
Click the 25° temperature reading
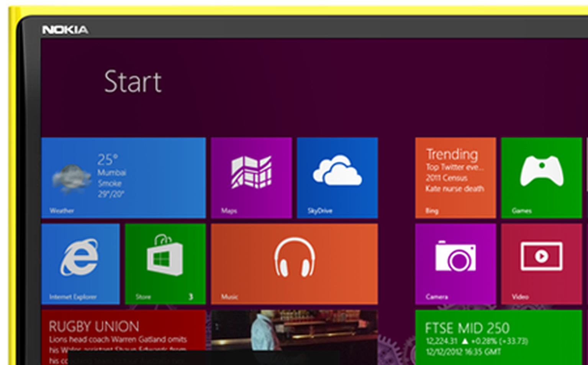tap(108, 159)
